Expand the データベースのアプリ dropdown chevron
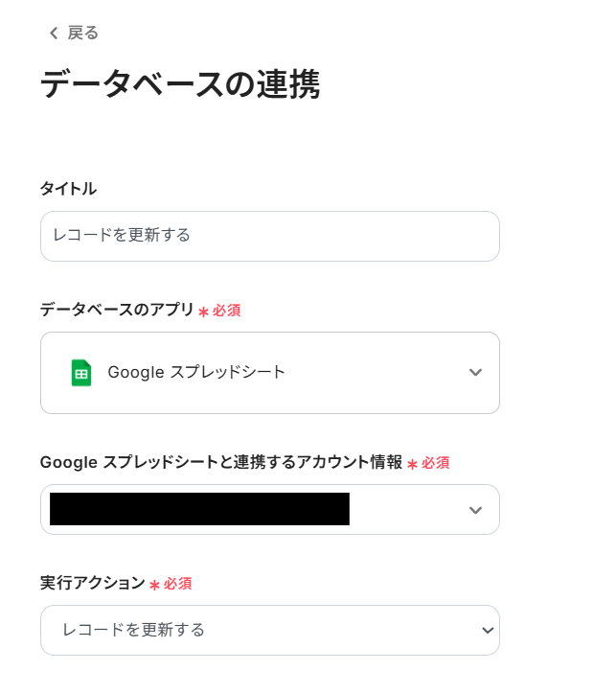The height and width of the screenshot is (694, 616). (x=475, y=373)
